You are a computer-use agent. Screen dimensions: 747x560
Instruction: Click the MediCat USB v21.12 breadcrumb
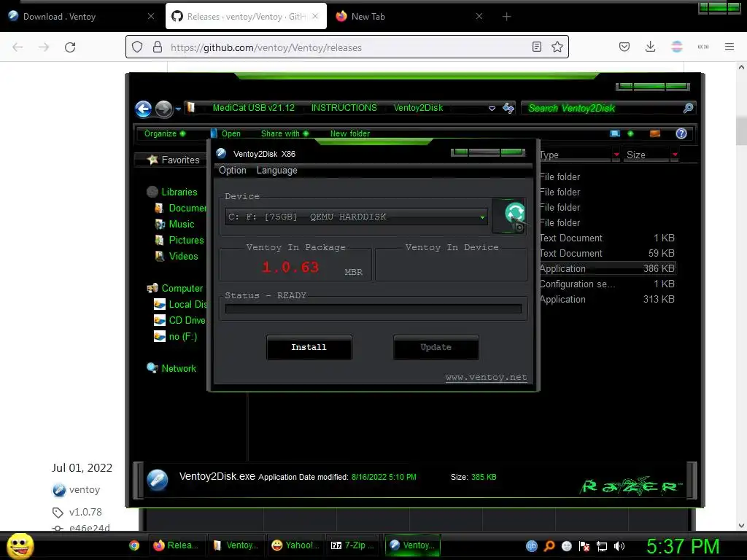tap(253, 108)
